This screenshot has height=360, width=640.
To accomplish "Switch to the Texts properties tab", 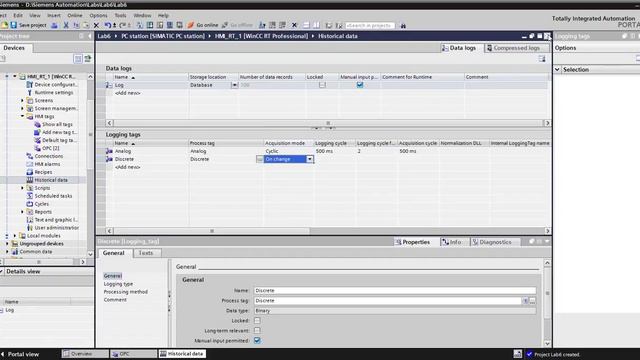I will tap(146, 253).
